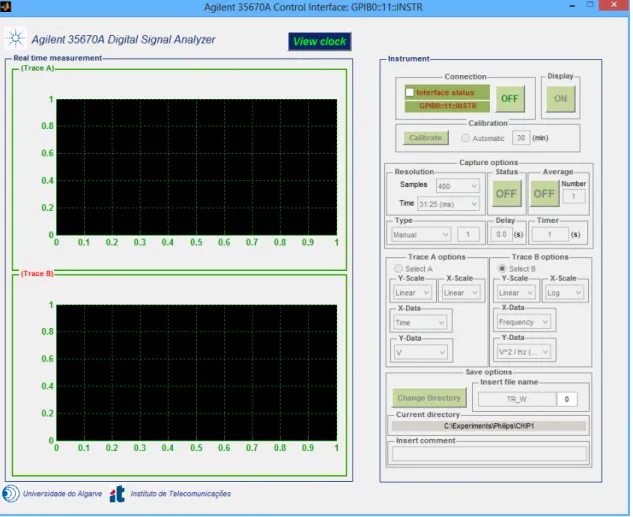The image size is (633, 517).
Task: Click the Trace A plot area
Action: [x=197, y=167]
